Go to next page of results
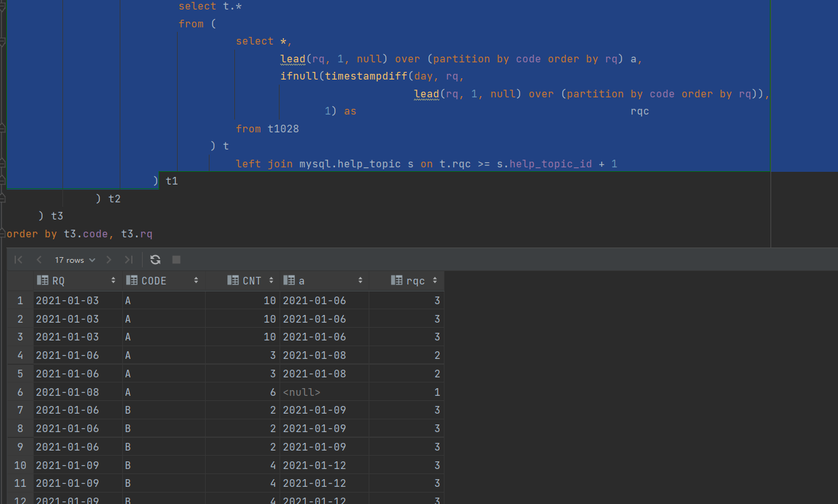This screenshot has width=838, height=504. pyautogui.click(x=109, y=260)
